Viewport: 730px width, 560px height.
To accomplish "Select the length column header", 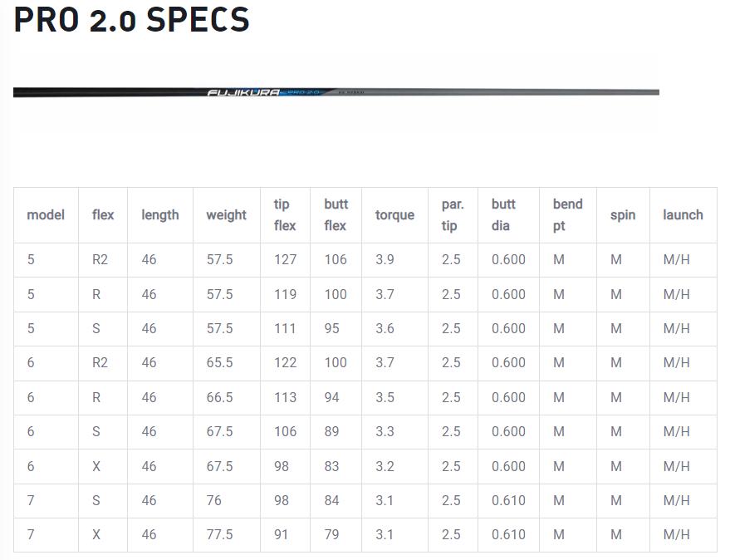I will click(x=160, y=215).
